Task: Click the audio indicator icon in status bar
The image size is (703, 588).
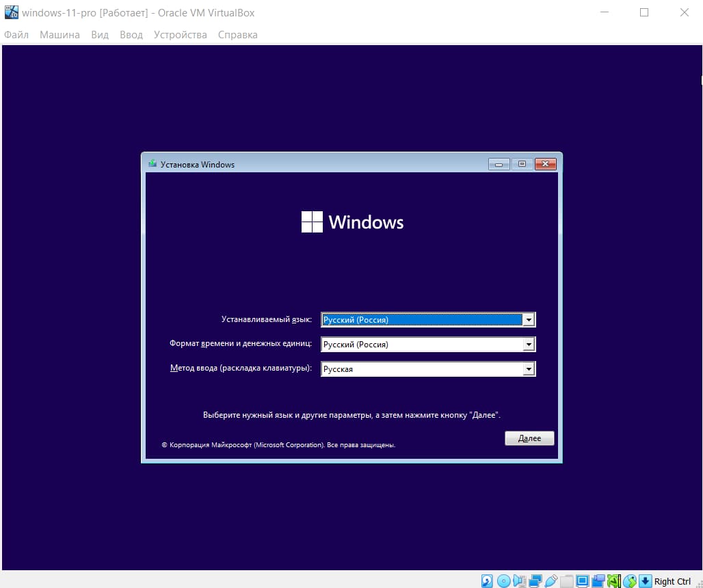Action: [x=519, y=581]
